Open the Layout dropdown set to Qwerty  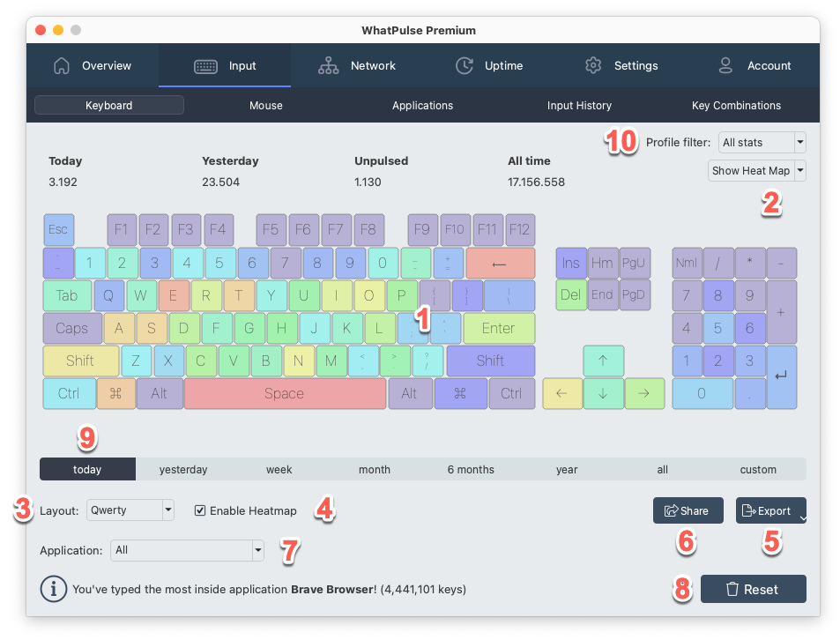pyautogui.click(x=130, y=510)
